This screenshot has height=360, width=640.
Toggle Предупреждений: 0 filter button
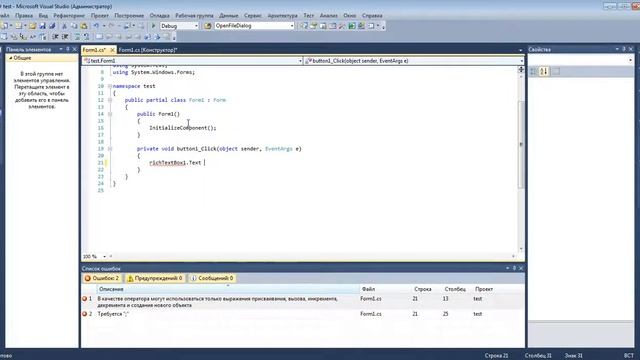pos(155,278)
